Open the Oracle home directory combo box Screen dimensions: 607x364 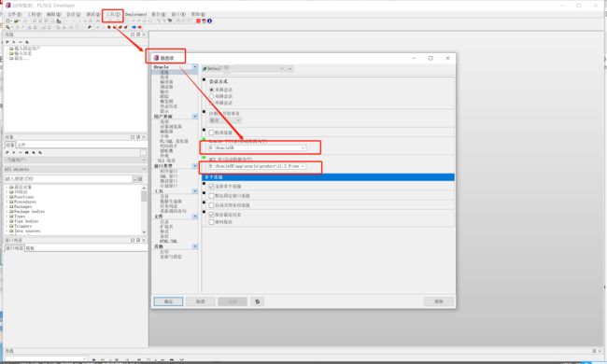[x=258, y=148]
